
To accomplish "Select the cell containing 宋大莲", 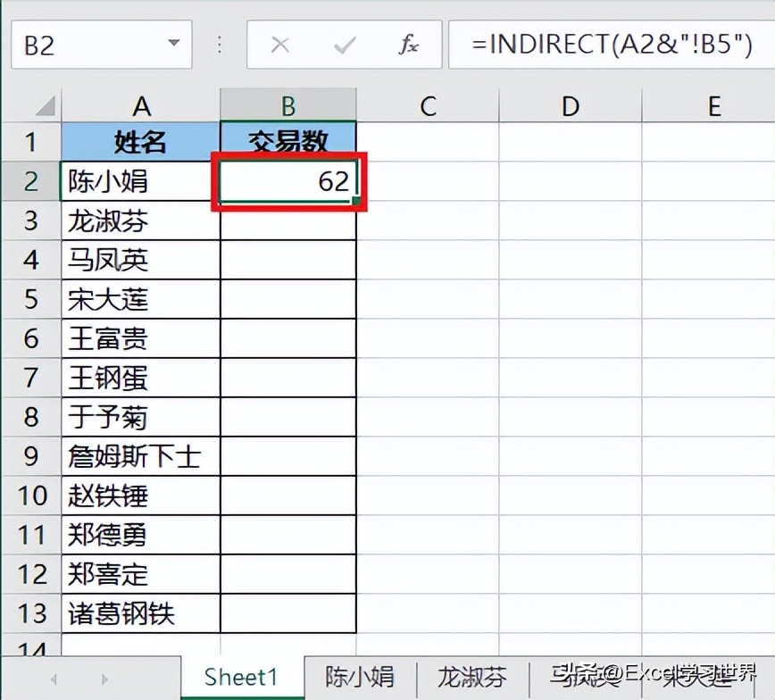I will [x=141, y=299].
